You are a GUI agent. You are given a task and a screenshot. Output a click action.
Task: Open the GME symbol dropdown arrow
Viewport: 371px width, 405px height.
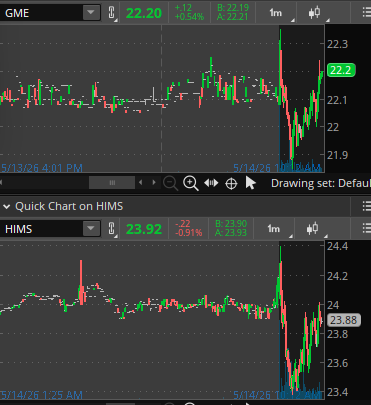(91, 13)
